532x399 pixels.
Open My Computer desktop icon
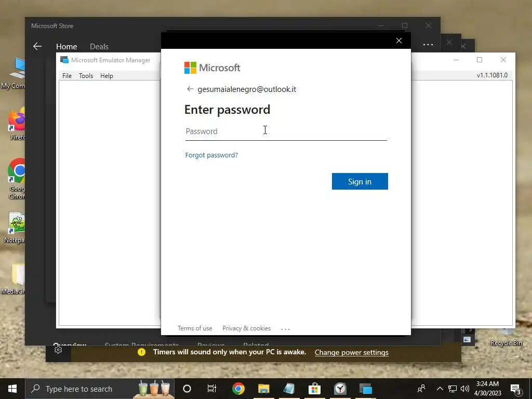click(13, 73)
